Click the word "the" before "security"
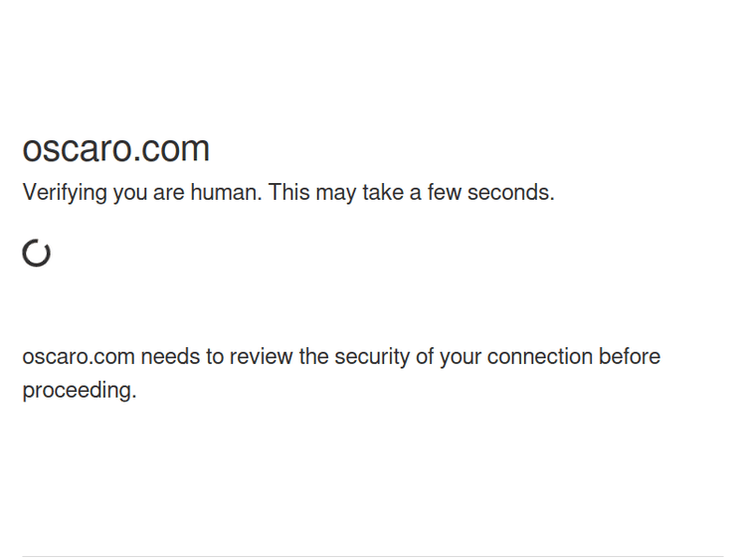The width and height of the screenshot is (746, 560). tap(313, 357)
